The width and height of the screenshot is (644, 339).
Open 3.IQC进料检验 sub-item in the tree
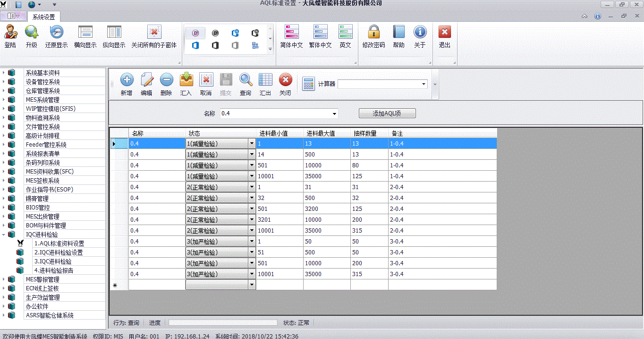click(x=53, y=261)
